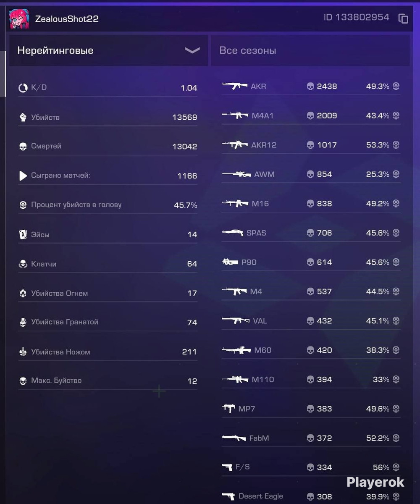Select the Убийства Ножом stat row
420x504 pixels.
pyautogui.click(x=108, y=352)
